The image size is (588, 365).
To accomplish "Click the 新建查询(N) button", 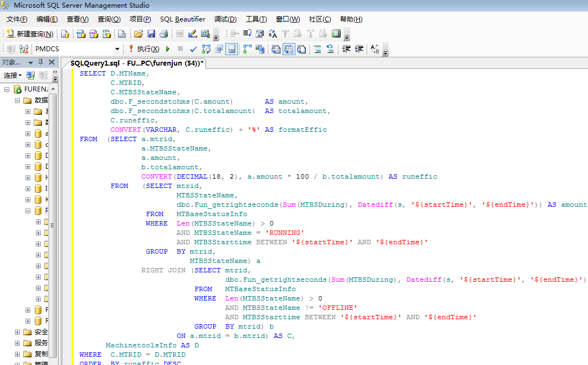I will (30, 34).
